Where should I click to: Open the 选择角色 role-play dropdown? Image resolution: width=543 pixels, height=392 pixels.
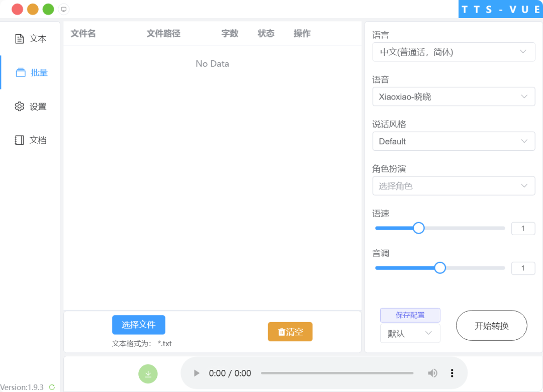(x=454, y=186)
